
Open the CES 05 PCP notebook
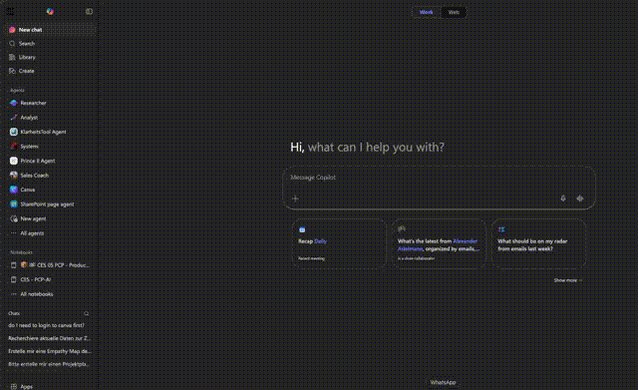(50, 265)
